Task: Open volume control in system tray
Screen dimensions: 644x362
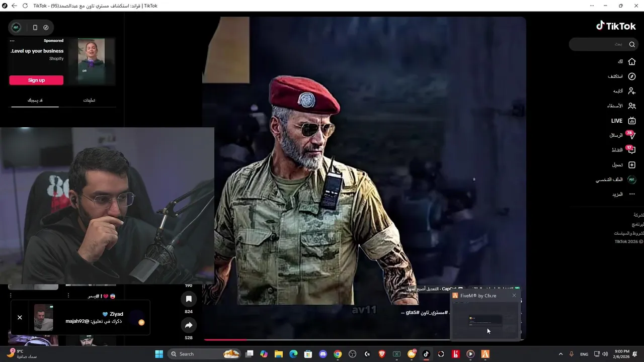Action: click(605, 354)
